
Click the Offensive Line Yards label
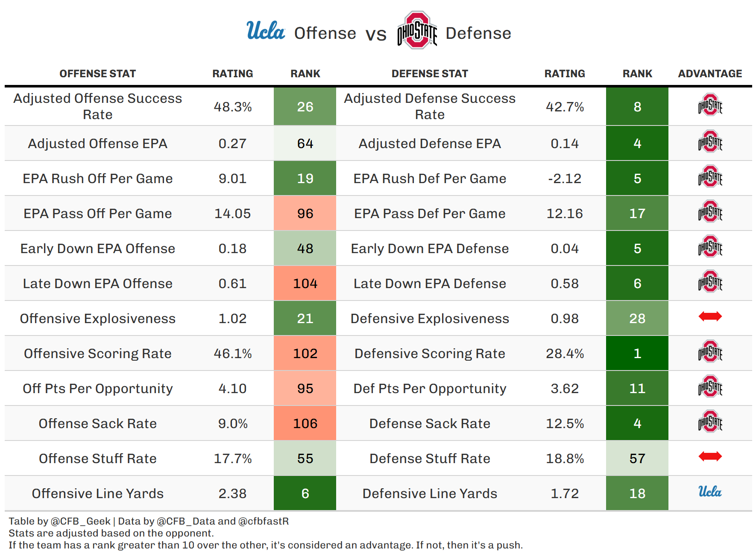tap(97, 493)
